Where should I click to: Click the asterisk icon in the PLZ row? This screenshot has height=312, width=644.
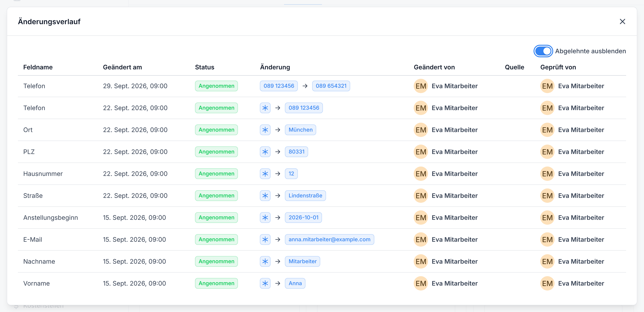(x=265, y=152)
